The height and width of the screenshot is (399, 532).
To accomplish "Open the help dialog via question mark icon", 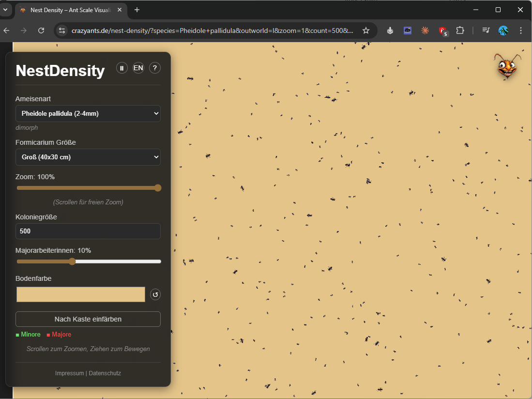I will click(154, 68).
